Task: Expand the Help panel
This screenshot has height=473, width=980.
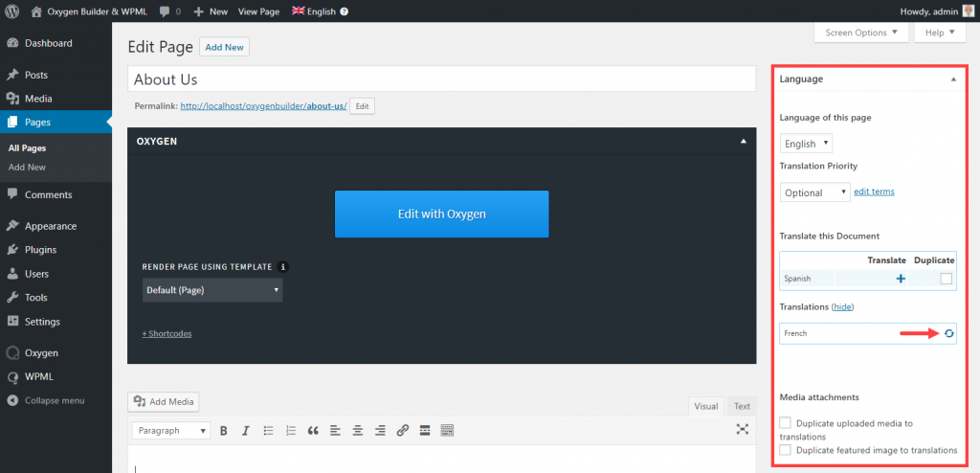Action: coord(941,33)
